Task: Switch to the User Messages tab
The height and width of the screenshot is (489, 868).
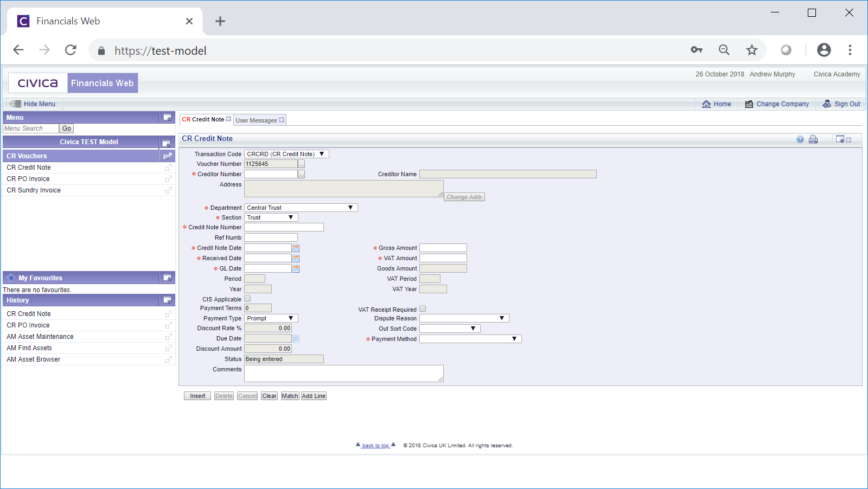Action: click(x=256, y=120)
